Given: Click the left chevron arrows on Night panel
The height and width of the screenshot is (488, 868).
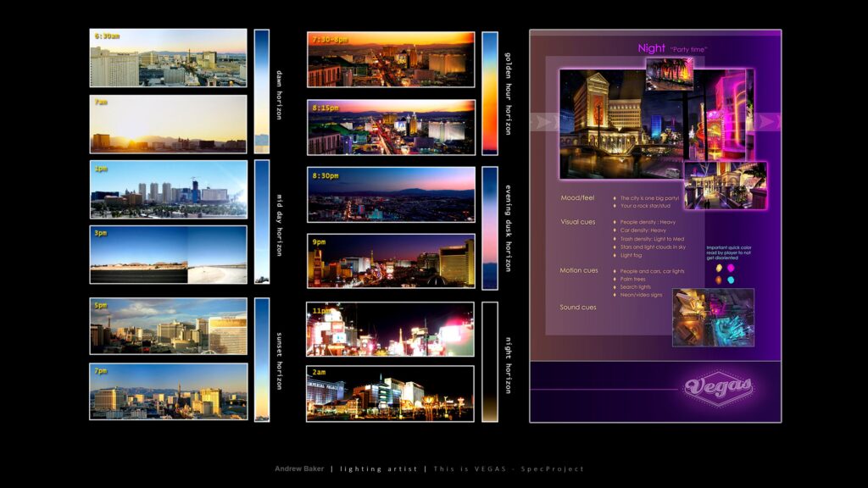Looking at the screenshot, I should point(544,122).
